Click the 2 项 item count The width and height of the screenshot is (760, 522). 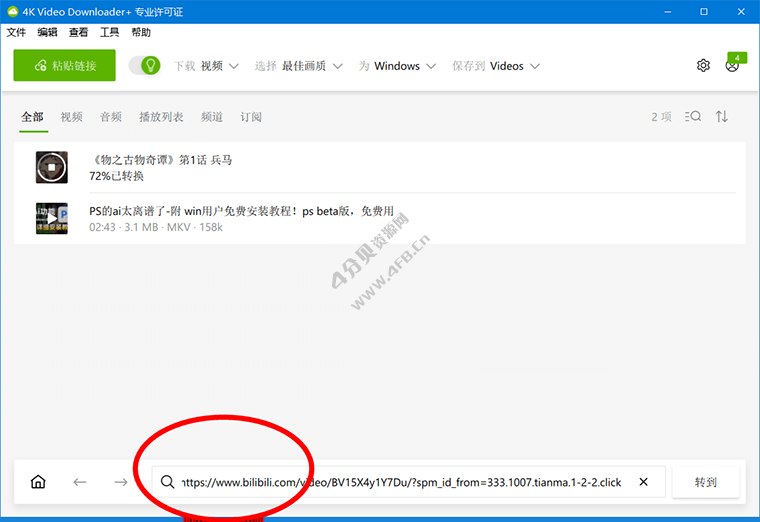(661, 117)
